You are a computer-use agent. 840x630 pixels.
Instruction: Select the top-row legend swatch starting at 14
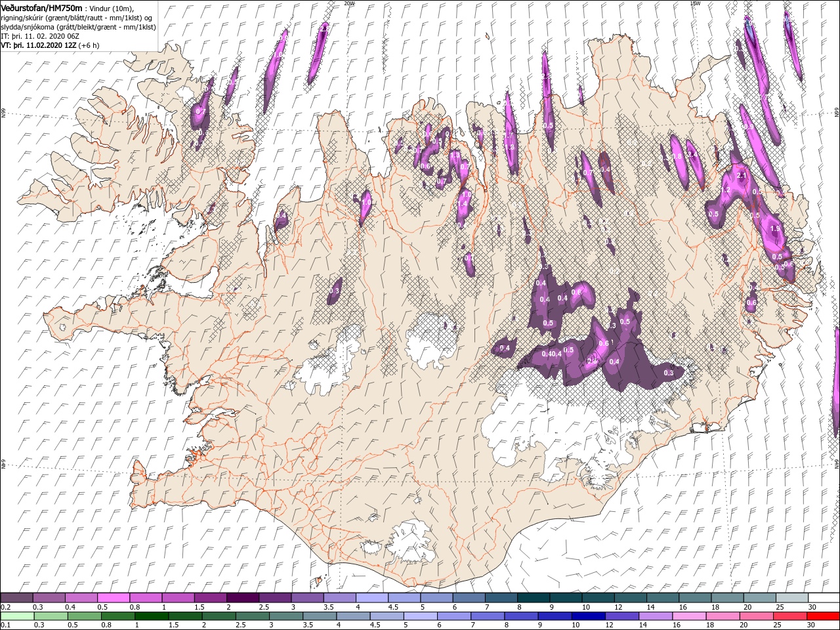tap(663, 598)
